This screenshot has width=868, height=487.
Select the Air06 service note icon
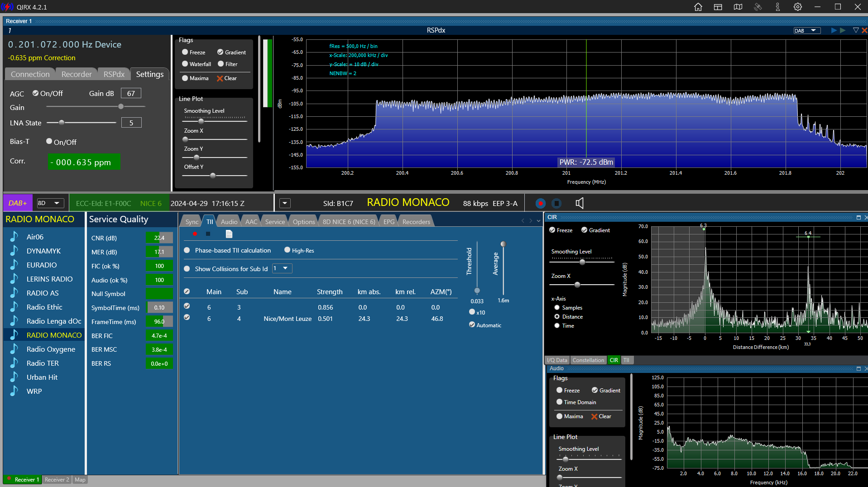click(14, 237)
